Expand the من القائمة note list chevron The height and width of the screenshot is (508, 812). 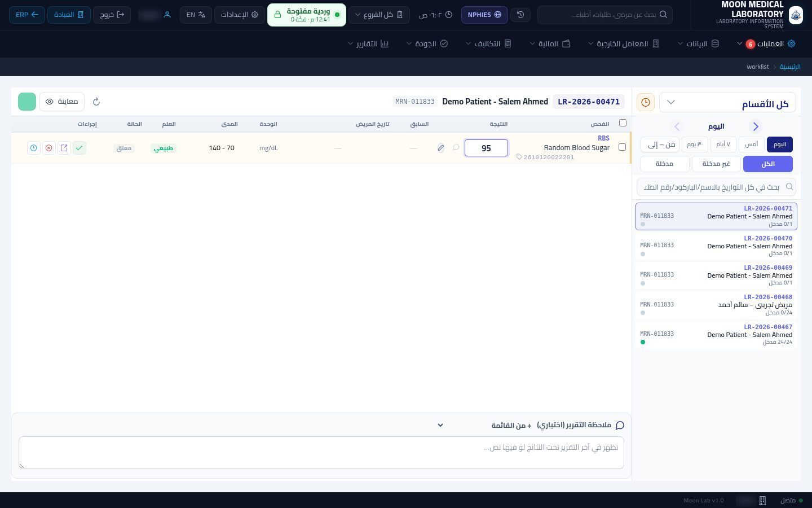coord(440,425)
